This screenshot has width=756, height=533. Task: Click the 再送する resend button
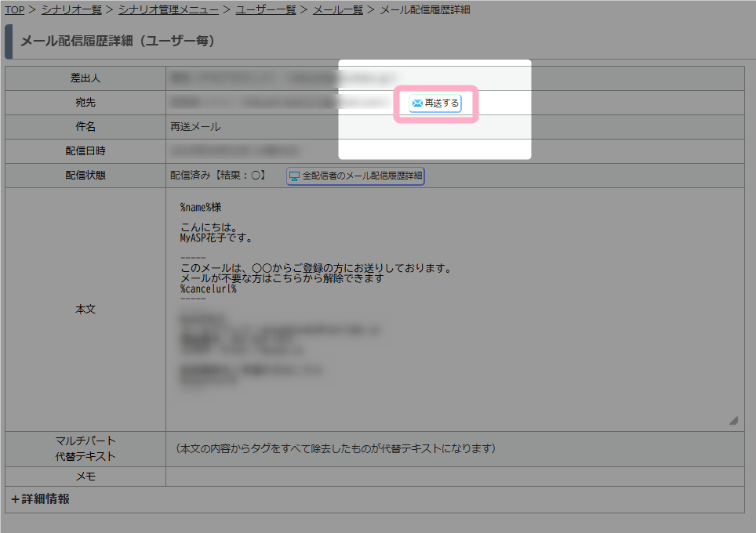click(435, 103)
